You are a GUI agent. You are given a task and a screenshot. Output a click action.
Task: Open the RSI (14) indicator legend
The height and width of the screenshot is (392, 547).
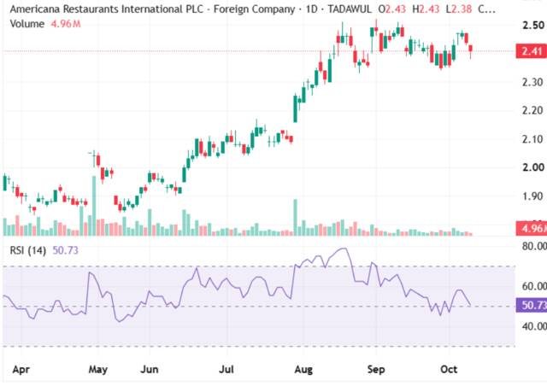pyautogui.click(x=28, y=250)
